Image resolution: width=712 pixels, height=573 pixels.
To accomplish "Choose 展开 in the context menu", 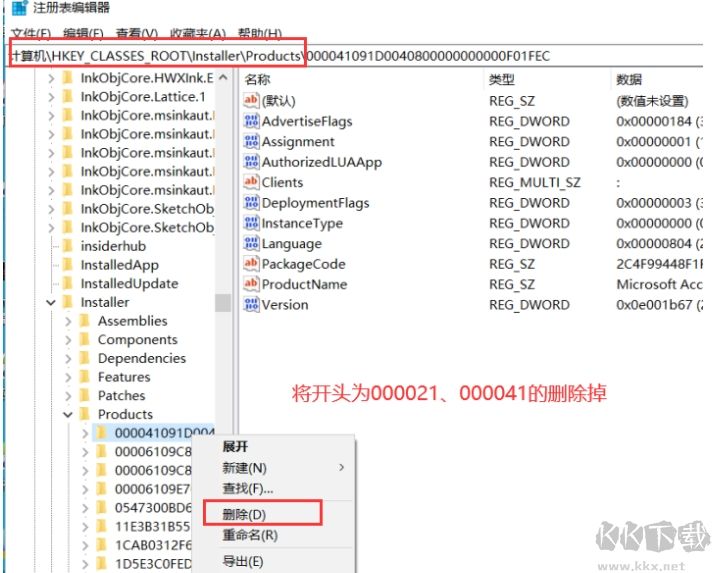I will pos(235,447).
